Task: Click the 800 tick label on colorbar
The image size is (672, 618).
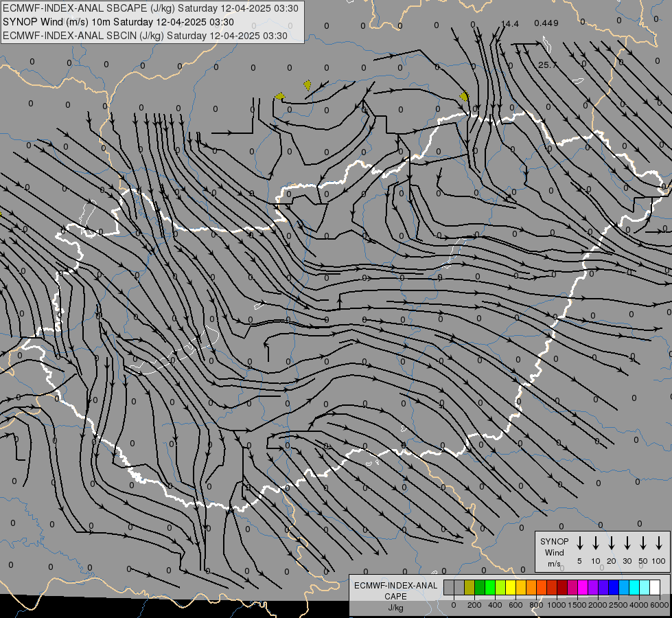Action: (536, 605)
